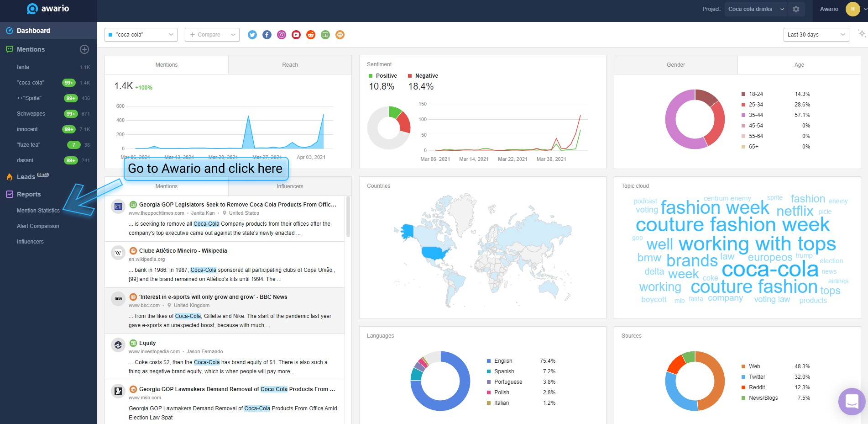Click the BBC source icon
The image size is (868, 424).
118,299
